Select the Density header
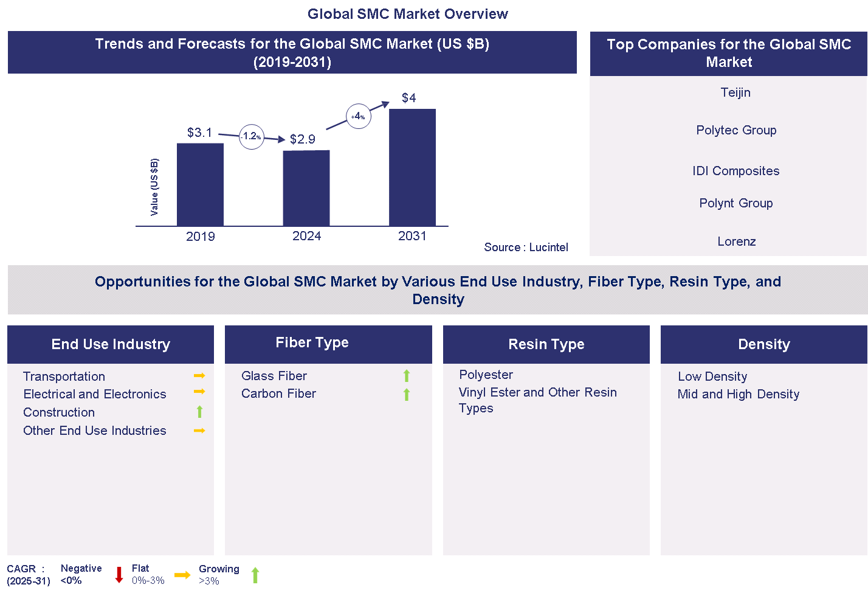 (763, 344)
